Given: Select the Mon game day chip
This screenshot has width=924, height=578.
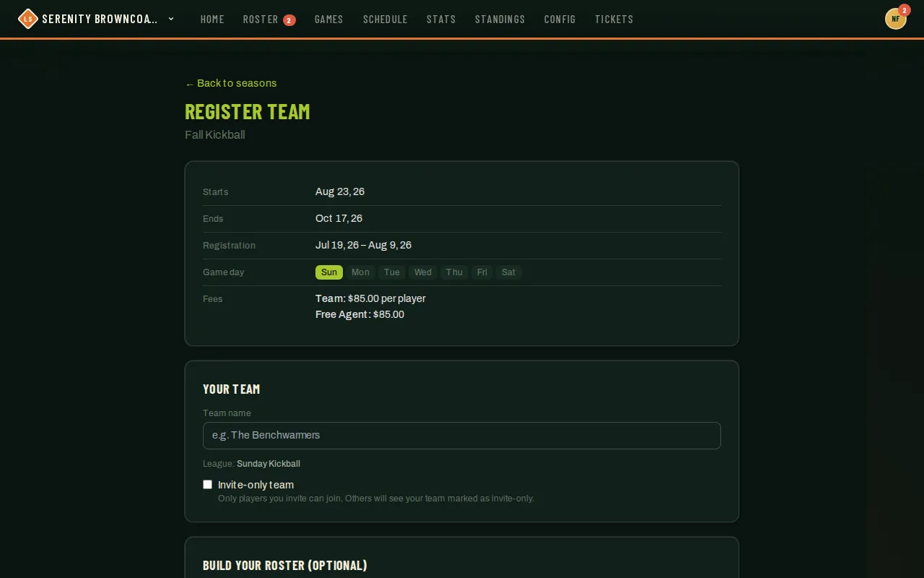Looking at the screenshot, I should pos(360,272).
